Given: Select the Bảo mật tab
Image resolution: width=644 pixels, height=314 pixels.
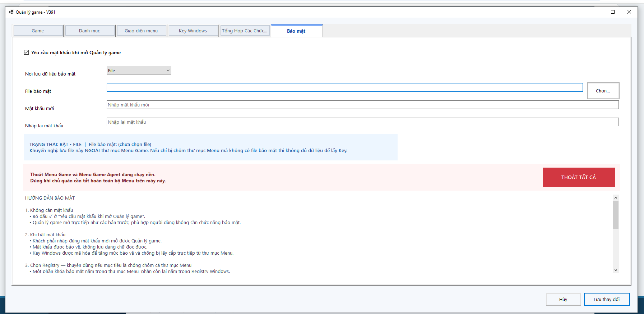Looking at the screenshot, I should (297, 31).
